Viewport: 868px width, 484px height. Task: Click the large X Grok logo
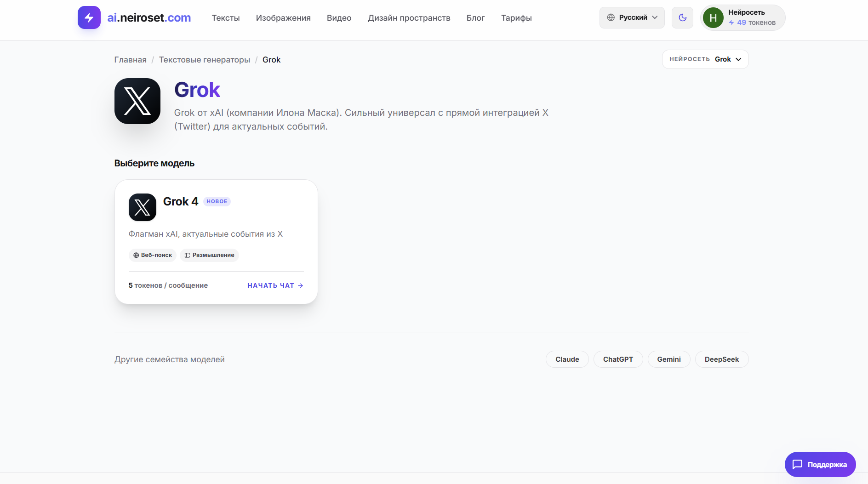click(137, 101)
